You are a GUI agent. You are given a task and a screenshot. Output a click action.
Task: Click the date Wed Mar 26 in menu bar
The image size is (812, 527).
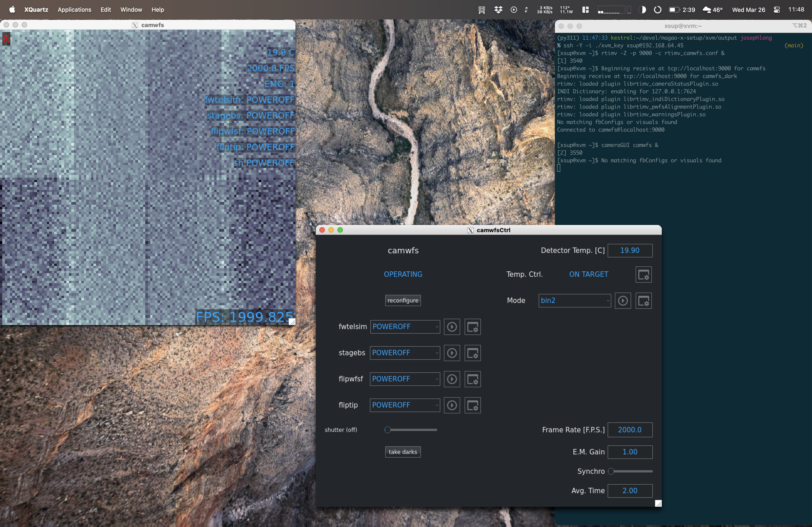pos(749,9)
